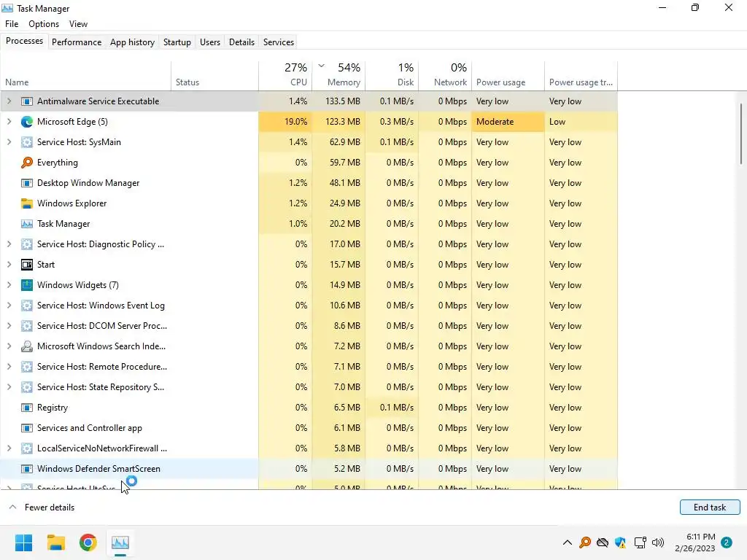Viewport: 747px width, 560px height.
Task: Click the Desktop Window Manager icon
Action: click(27, 183)
